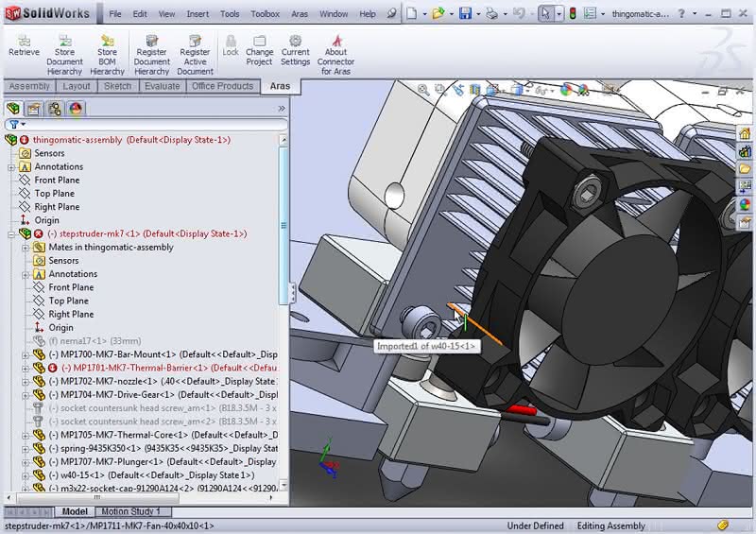The height and width of the screenshot is (534, 756).
Task: Click Previous View in viewport toolbar
Action: click(457, 89)
